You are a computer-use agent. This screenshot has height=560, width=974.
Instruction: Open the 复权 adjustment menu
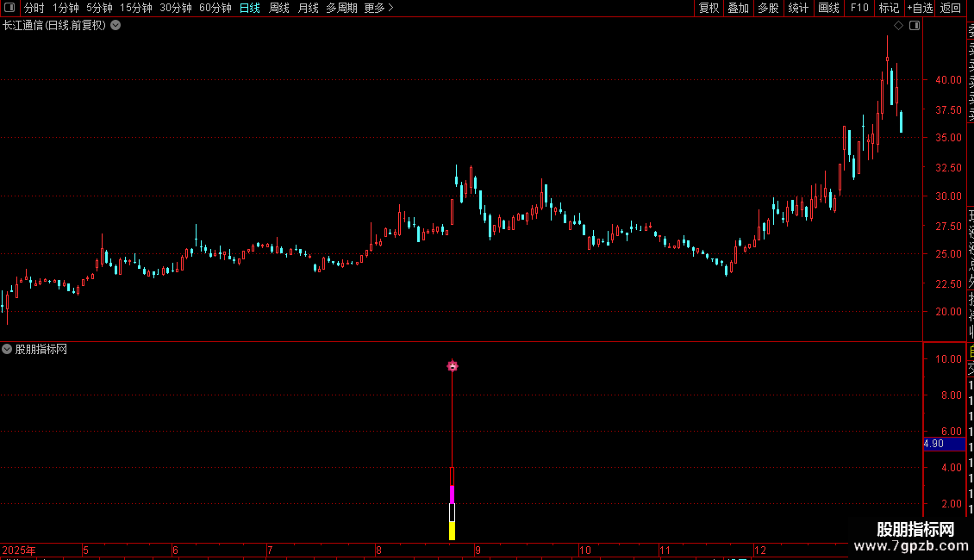pyautogui.click(x=709, y=8)
